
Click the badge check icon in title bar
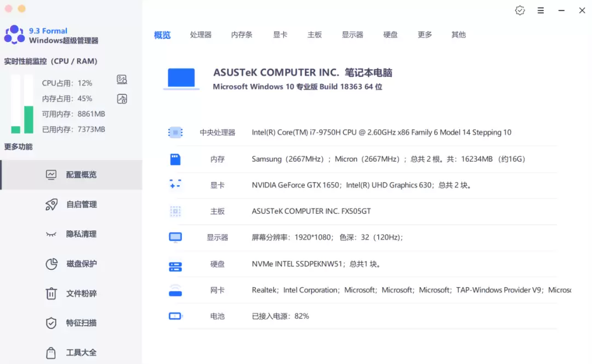tap(520, 10)
